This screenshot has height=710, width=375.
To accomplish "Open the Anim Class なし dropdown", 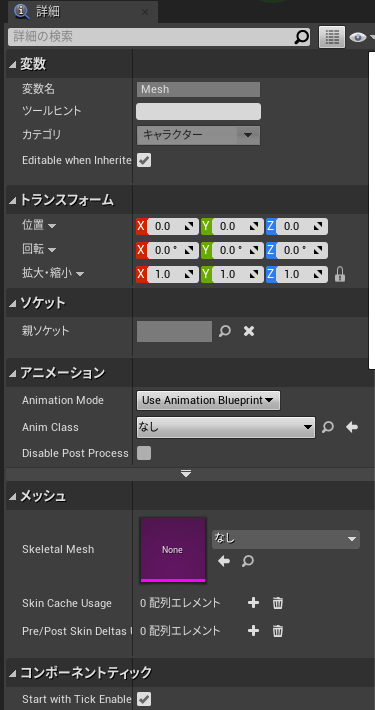I will [226, 427].
